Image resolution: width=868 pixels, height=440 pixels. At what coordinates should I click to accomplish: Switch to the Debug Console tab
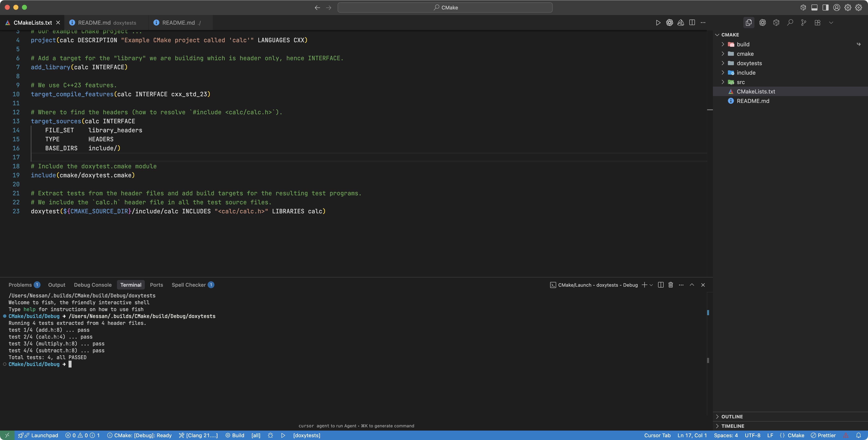[93, 285]
